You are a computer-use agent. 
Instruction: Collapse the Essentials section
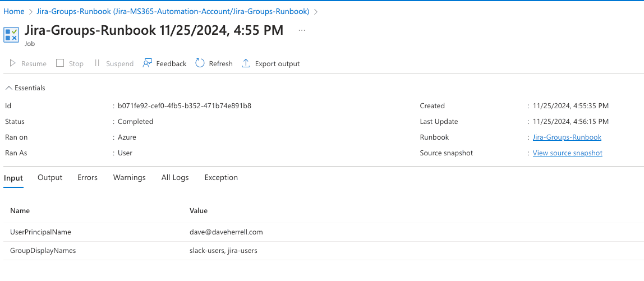coord(25,88)
